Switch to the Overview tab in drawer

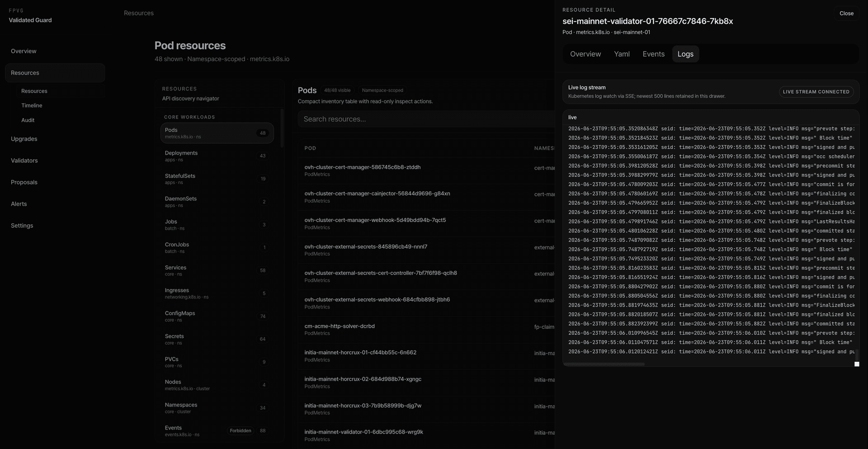tap(585, 54)
